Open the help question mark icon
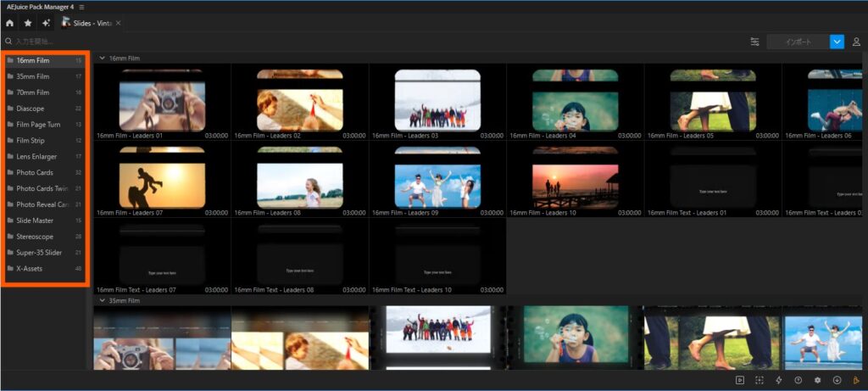Viewport: 868px width, 391px height. pyautogui.click(x=798, y=380)
